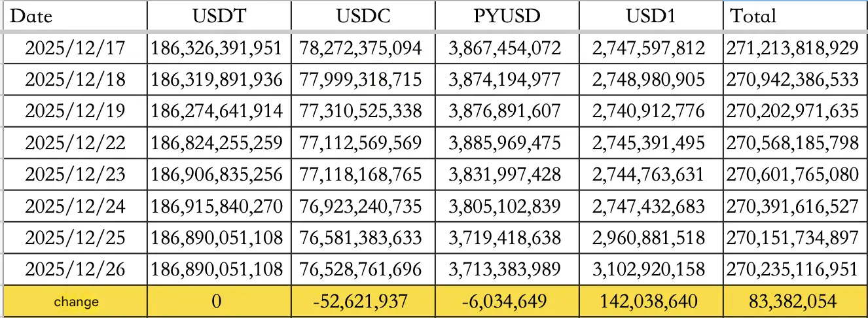Select the USDT column header

[x=219, y=15]
